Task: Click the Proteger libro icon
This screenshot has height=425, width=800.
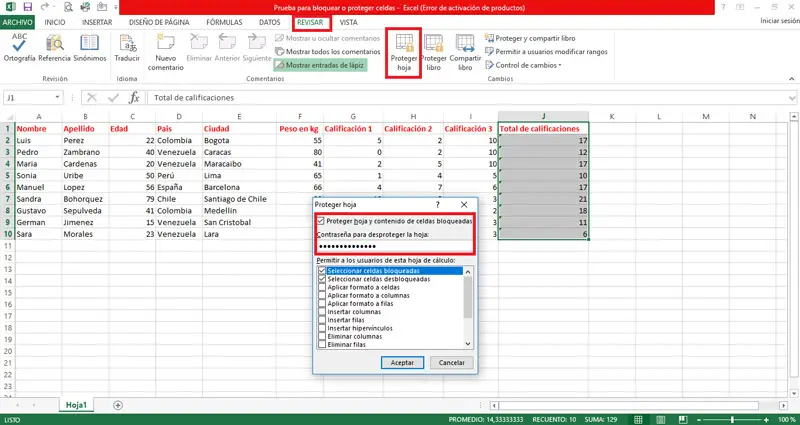Action: click(433, 43)
